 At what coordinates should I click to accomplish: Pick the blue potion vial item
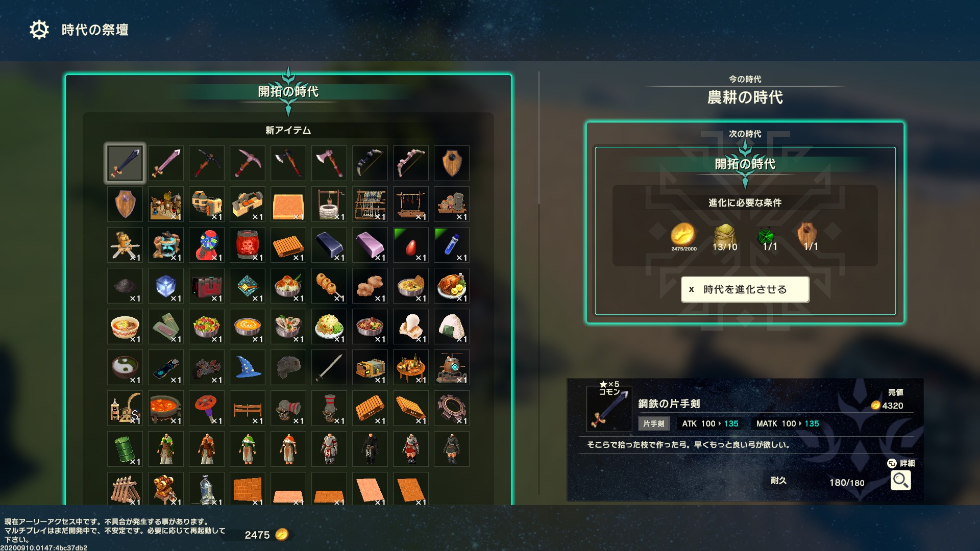[x=452, y=245]
